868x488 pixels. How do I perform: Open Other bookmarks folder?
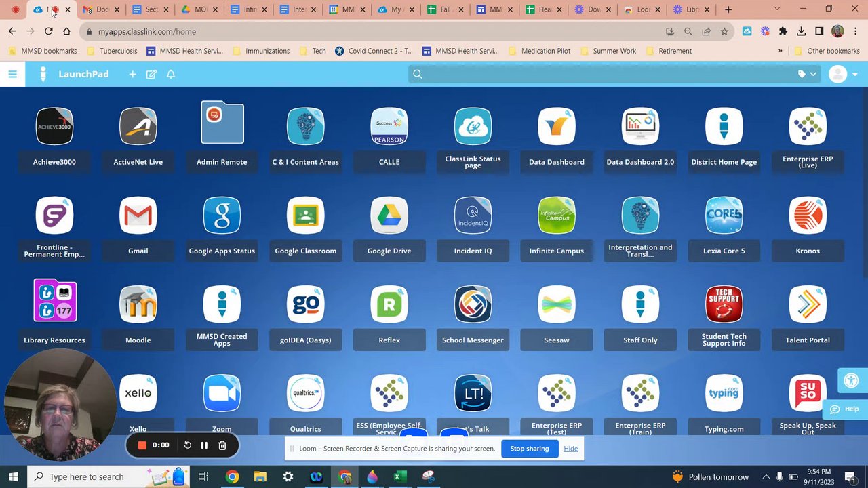tap(827, 51)
